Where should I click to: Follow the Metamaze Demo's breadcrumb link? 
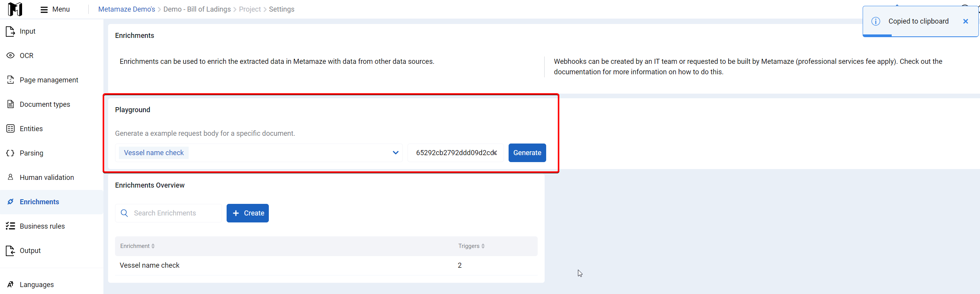pyautogui.click(x=127, y=9)
